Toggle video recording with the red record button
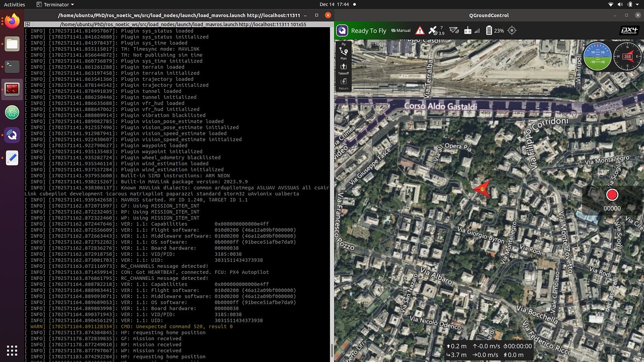 (x=612, y=195)
